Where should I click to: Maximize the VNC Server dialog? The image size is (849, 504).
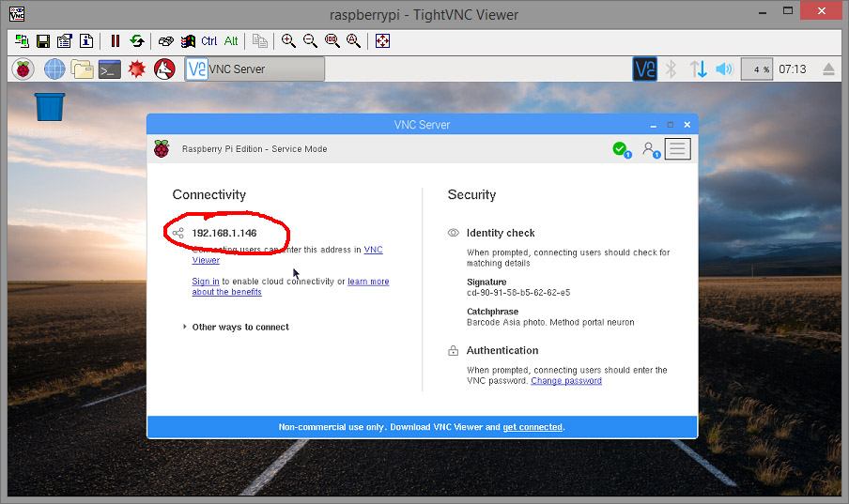click(671, 125)
